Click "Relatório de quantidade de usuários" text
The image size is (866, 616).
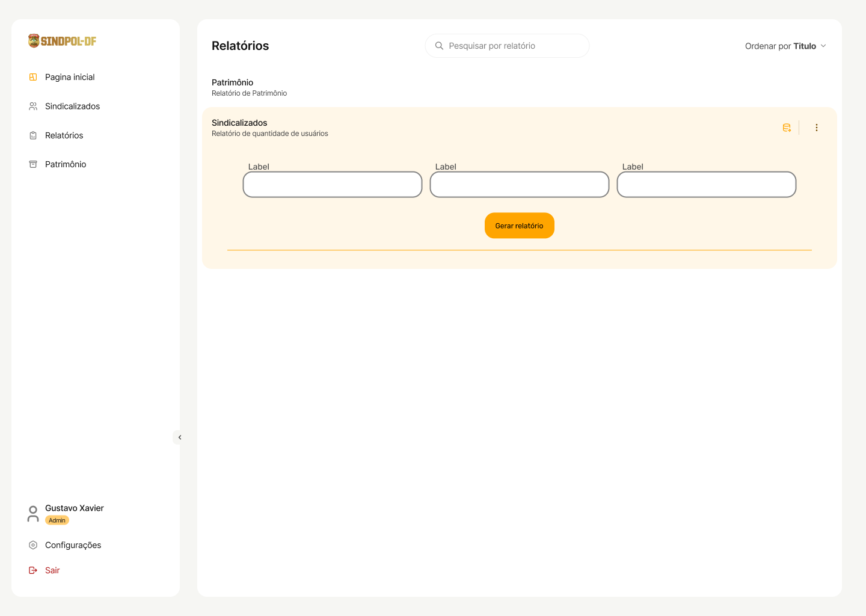(270, 134)
